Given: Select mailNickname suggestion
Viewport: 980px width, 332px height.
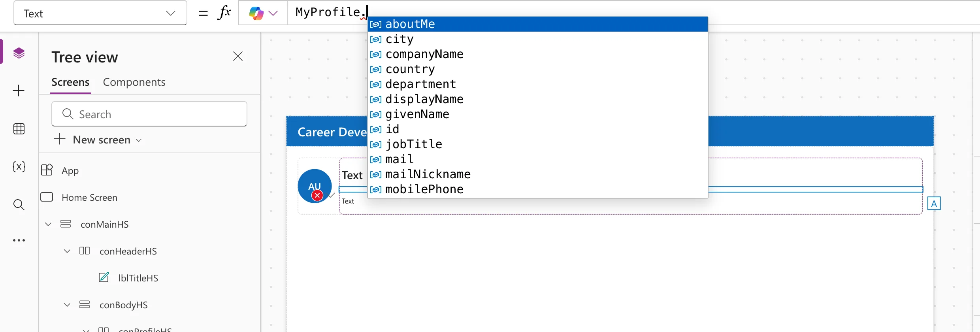Looking at the screenshot, I should click(538, 174).
